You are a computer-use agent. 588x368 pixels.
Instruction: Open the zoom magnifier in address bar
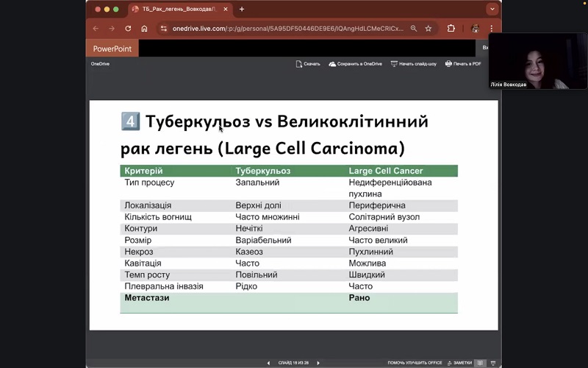coord(414,29)
